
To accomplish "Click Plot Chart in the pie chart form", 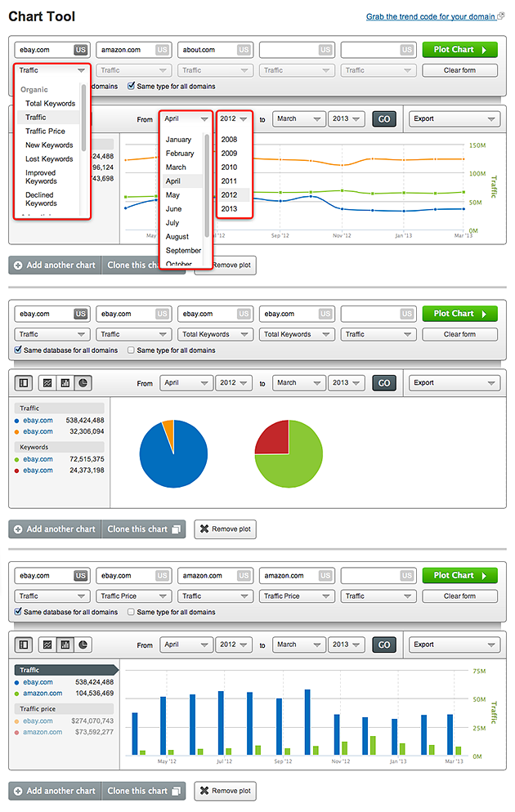I will [459, 314].
